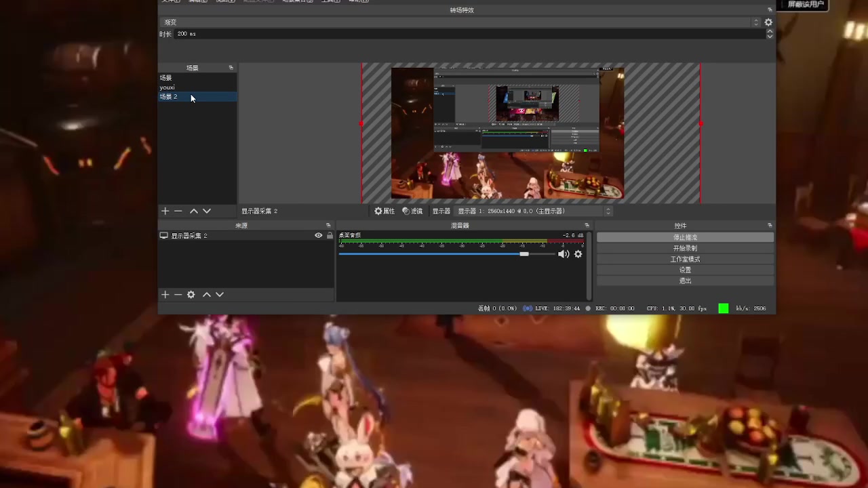Click 显示器采集 2 label in source toolbar

pyautogui.click(x=260, y=211)
